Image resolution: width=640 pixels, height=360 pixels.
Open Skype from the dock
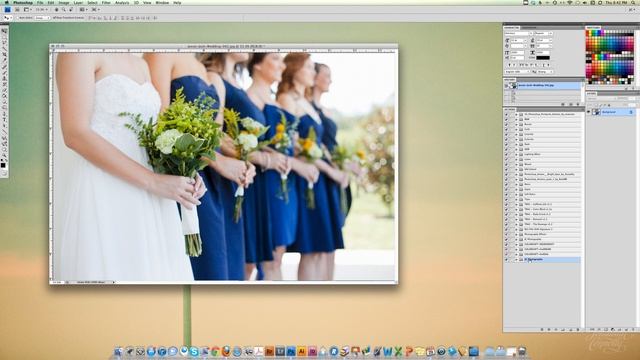coord(194,351)
